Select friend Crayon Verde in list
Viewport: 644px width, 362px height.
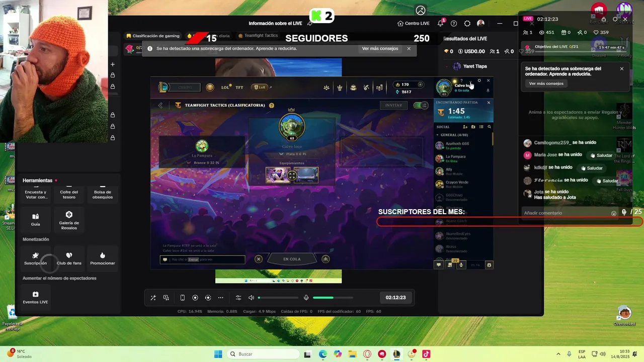pyautogui.click(x=463, y=184)
